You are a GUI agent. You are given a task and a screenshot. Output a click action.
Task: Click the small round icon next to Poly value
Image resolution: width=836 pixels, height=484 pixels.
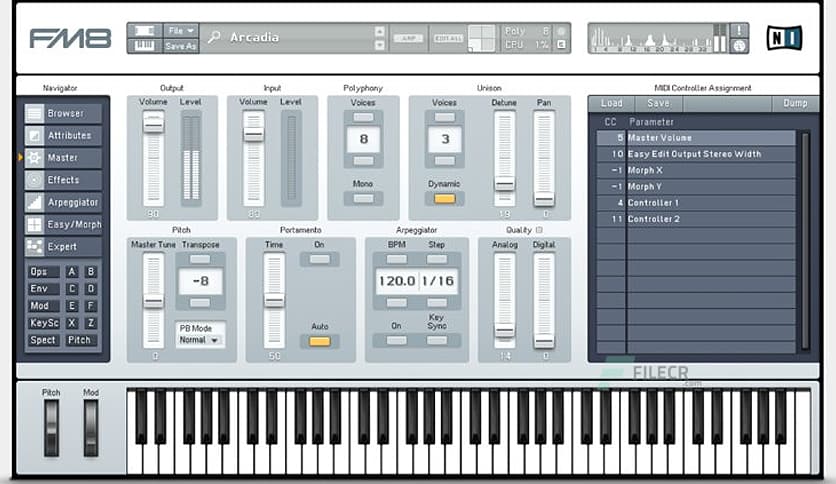(561, 31)
